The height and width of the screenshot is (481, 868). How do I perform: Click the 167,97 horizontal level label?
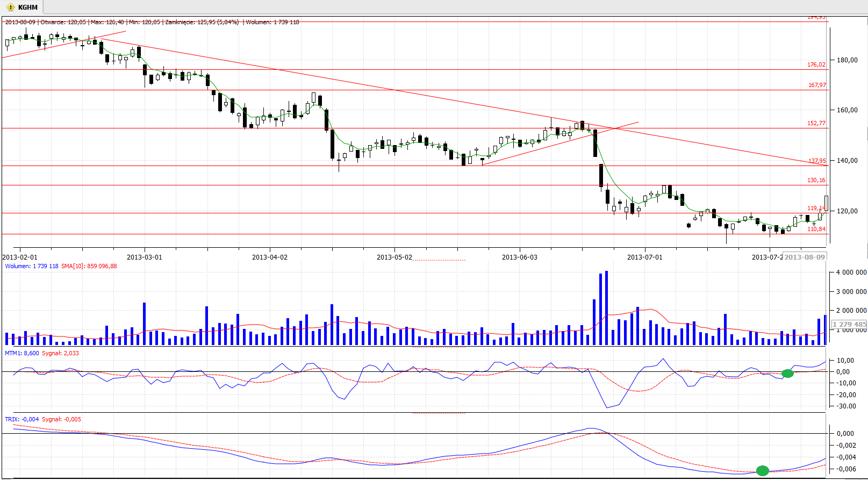click(817, 85)
